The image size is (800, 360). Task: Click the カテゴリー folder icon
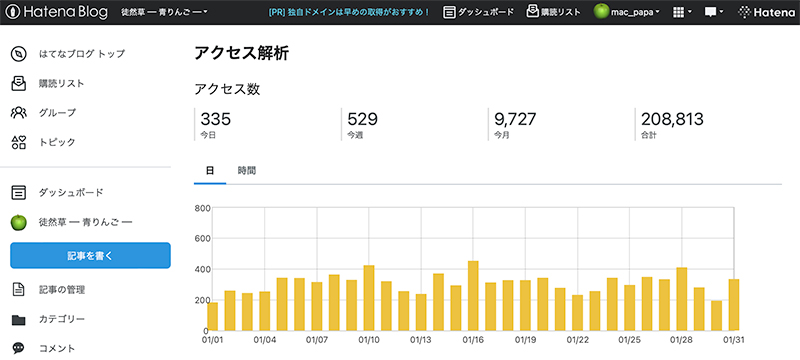pyautogui.click(x=18, y=320)
